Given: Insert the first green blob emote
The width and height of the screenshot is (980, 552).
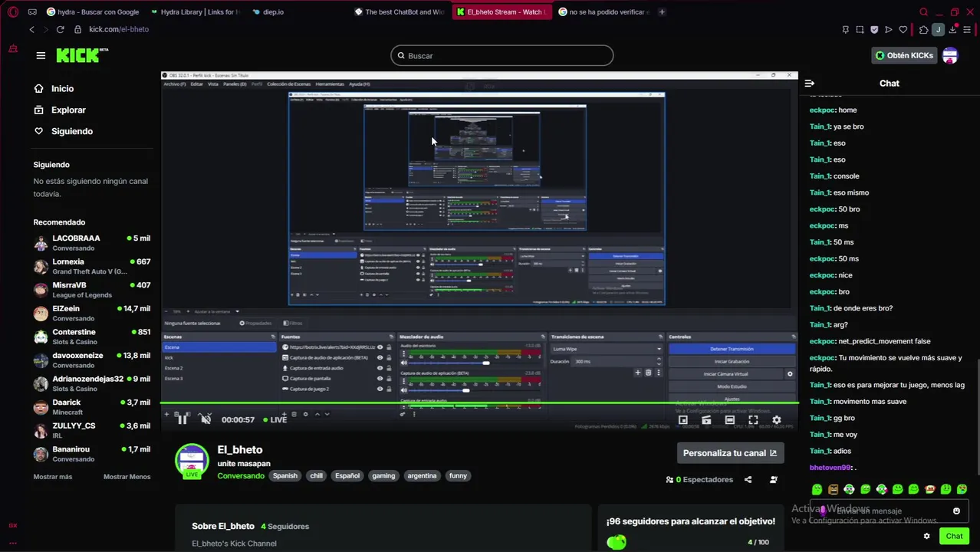Looking at the screenshot, I should 817,490.
